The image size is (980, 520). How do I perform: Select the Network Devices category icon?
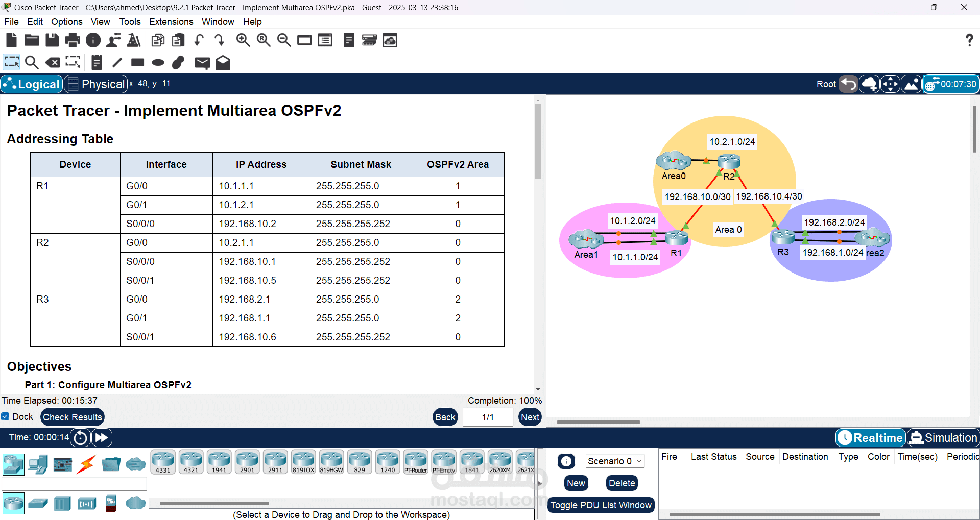(x=13, y=464)
